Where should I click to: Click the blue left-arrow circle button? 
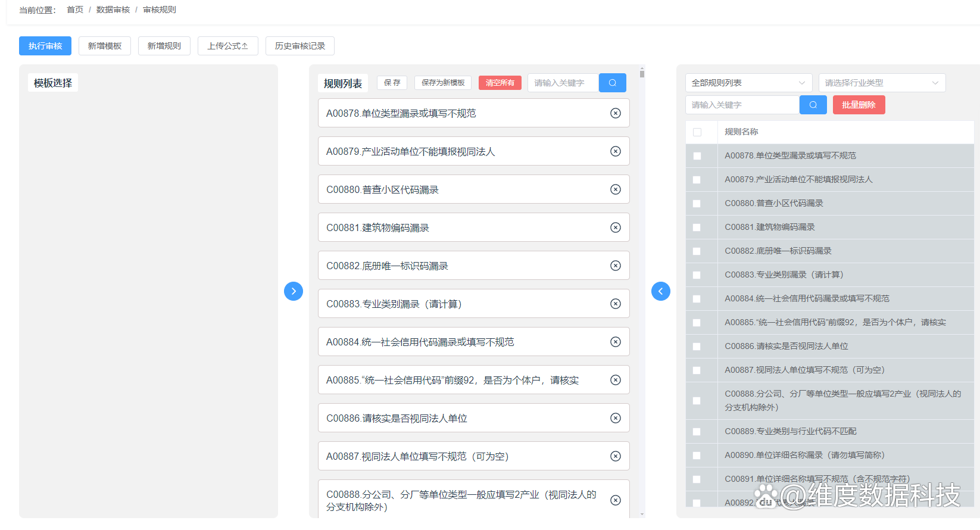click(x=661, y=291)
